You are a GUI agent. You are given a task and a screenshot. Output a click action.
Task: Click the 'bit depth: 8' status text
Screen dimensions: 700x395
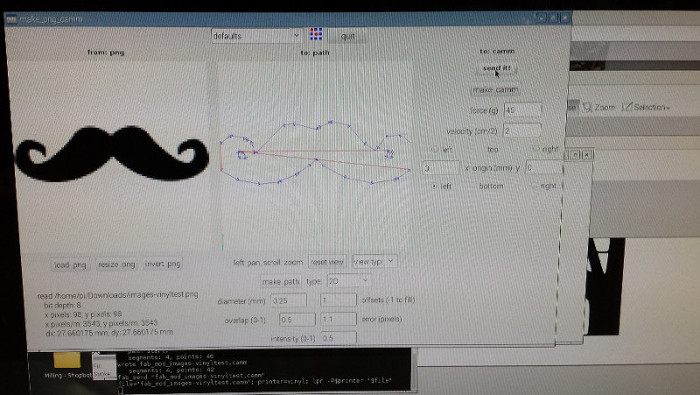pos(62,305)
